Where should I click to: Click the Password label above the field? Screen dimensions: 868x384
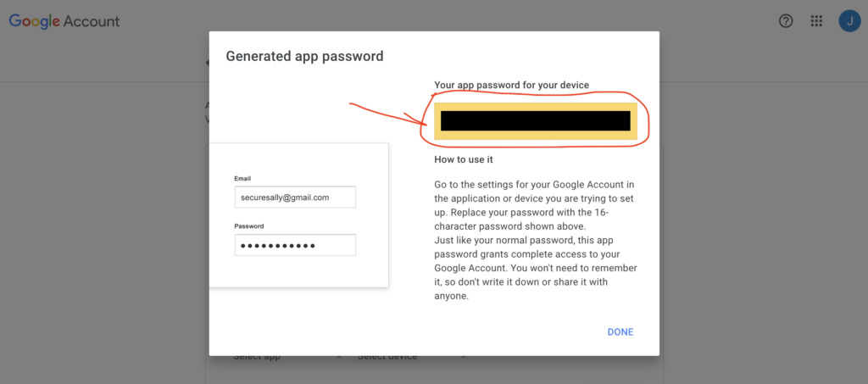click(249, 226)
